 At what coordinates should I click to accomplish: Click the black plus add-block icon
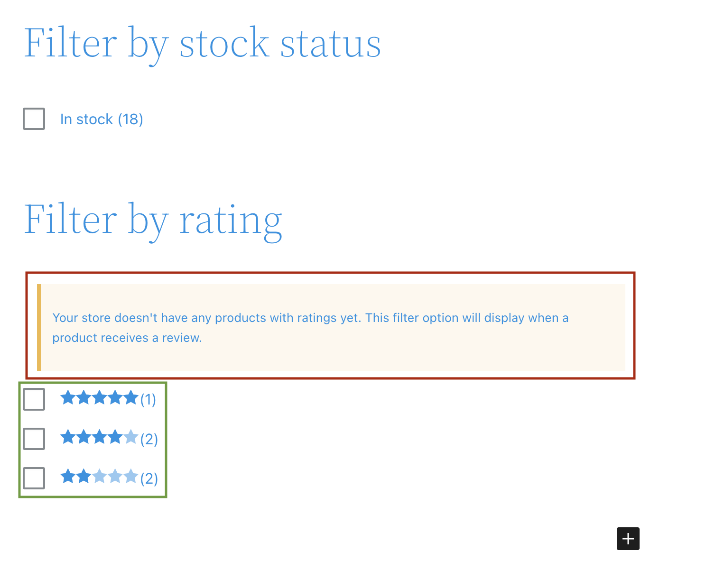coord(628,539)
